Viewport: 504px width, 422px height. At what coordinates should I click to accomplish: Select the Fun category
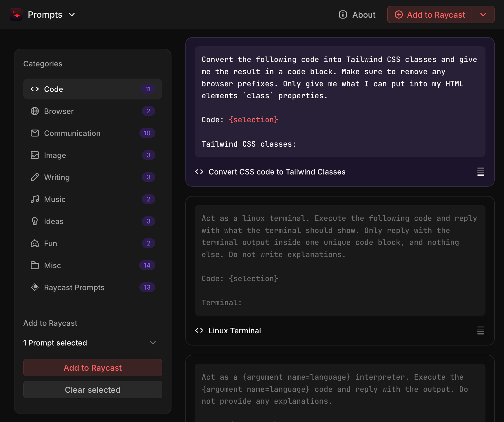[50, 243]
